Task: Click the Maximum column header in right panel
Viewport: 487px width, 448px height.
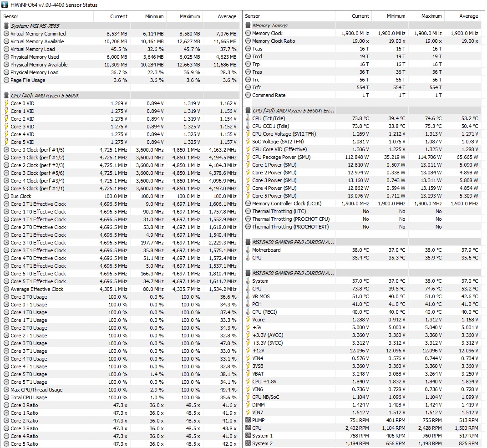Action: tap(426, 16)
